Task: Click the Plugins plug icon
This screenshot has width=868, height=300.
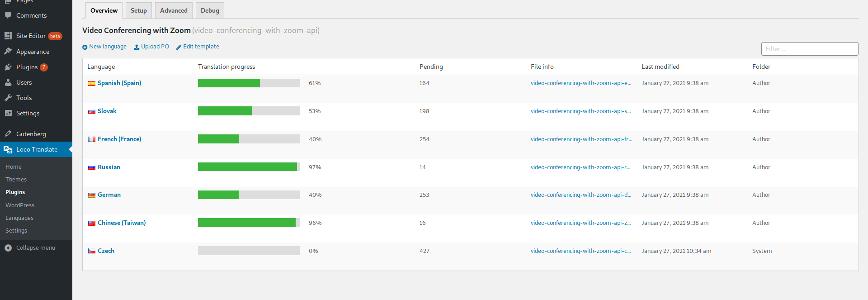Action: pyautogui.click(x=8, y=67)
